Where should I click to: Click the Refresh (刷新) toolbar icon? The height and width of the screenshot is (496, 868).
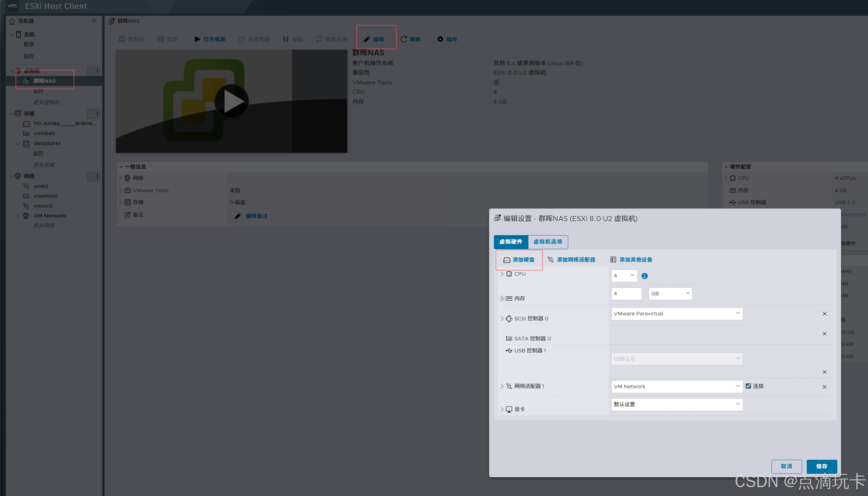click(x=404, y=39)
